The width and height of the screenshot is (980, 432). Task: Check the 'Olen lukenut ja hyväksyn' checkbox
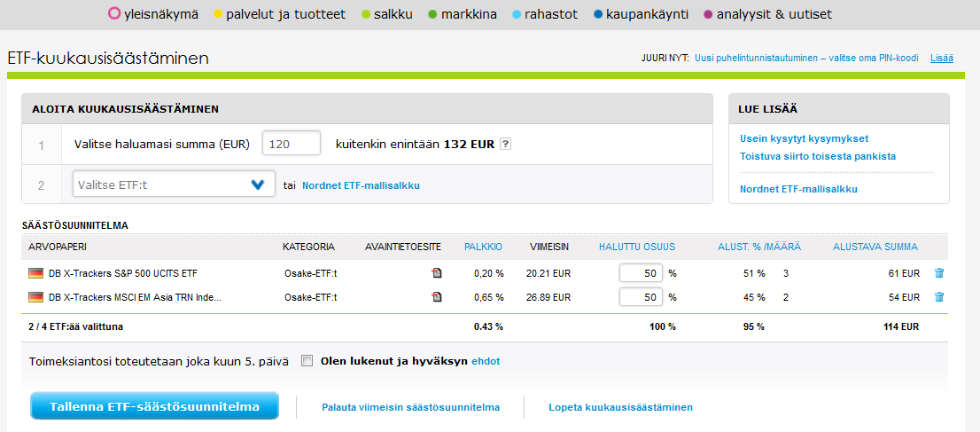[x=307, y=361]
